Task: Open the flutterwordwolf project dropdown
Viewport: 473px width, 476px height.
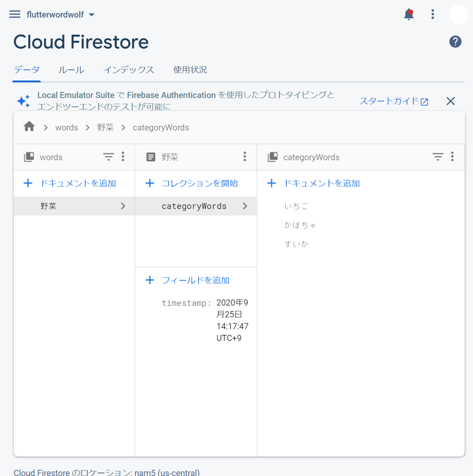Action: pyautogui.click(x=60, y=15)
